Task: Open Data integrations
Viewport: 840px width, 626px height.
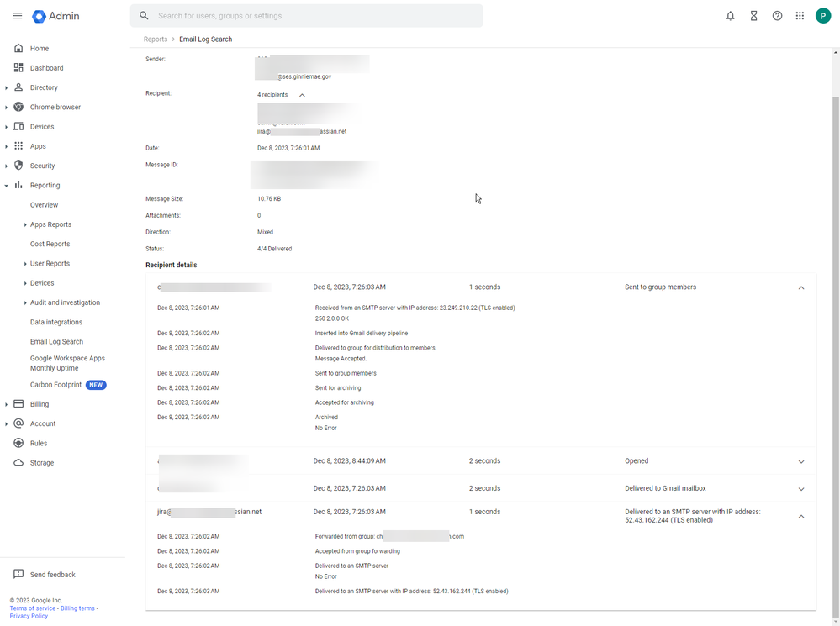Action: (x=56, y=322)
